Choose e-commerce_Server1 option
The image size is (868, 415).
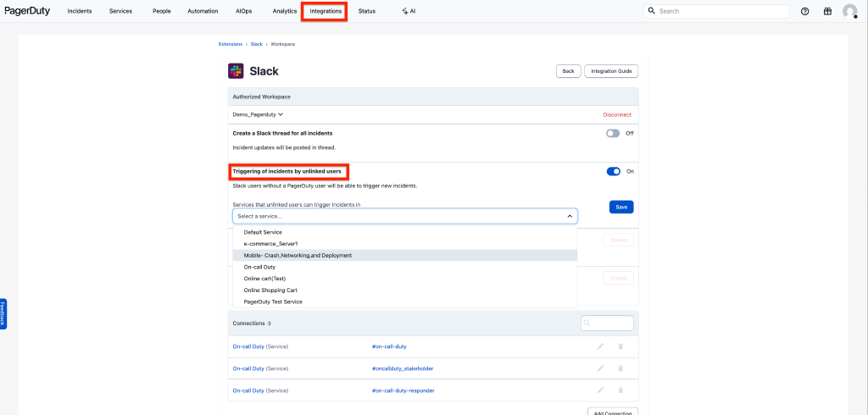pyautogui.click(x=404, y=243)
